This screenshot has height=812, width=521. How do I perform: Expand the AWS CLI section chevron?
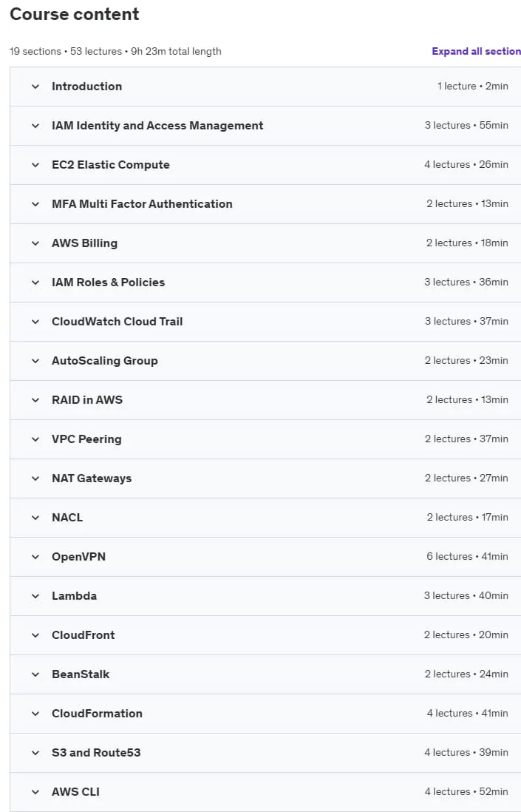35,792
